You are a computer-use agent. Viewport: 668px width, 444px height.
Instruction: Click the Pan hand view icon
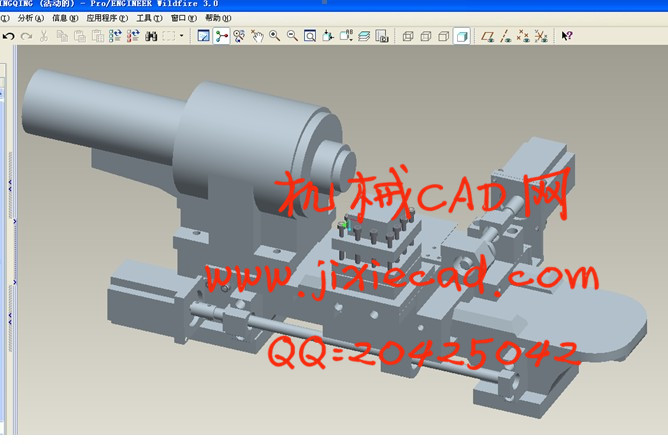[257, 36]
